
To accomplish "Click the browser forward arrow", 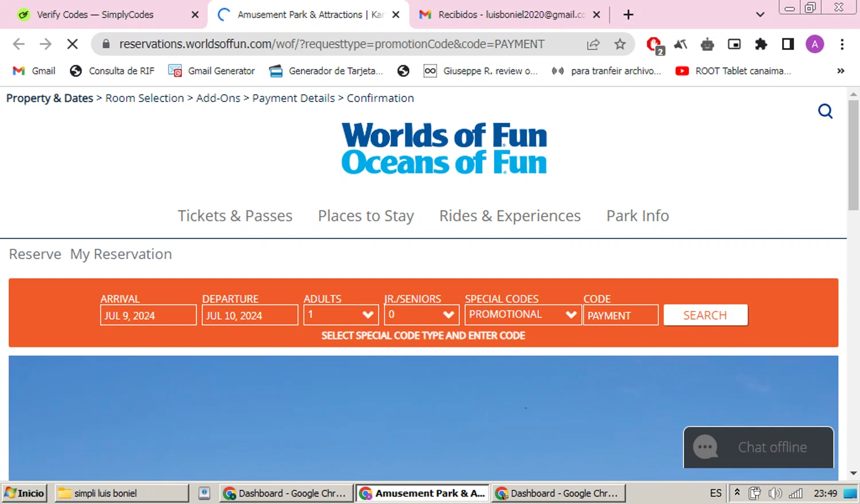I will pos(45,44).
